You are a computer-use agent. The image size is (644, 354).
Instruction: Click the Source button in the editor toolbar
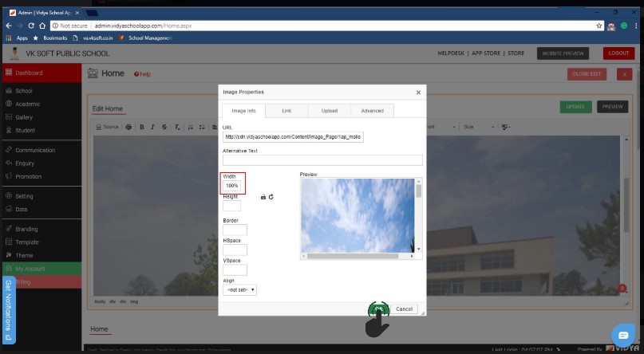[x=107, y=127]
